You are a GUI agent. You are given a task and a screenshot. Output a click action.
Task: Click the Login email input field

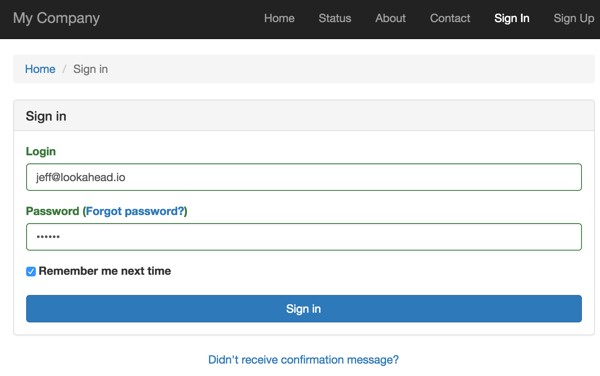[304, 177]
